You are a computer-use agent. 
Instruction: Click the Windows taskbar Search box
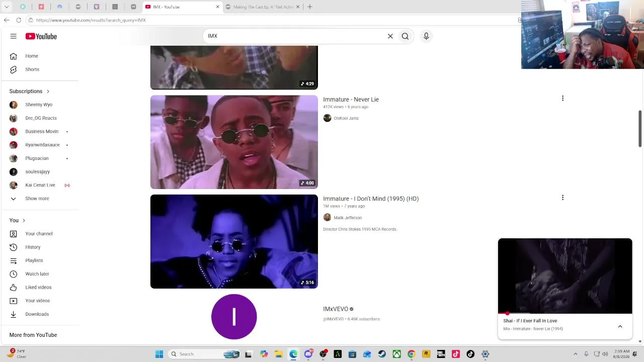[x=205, y=354]
